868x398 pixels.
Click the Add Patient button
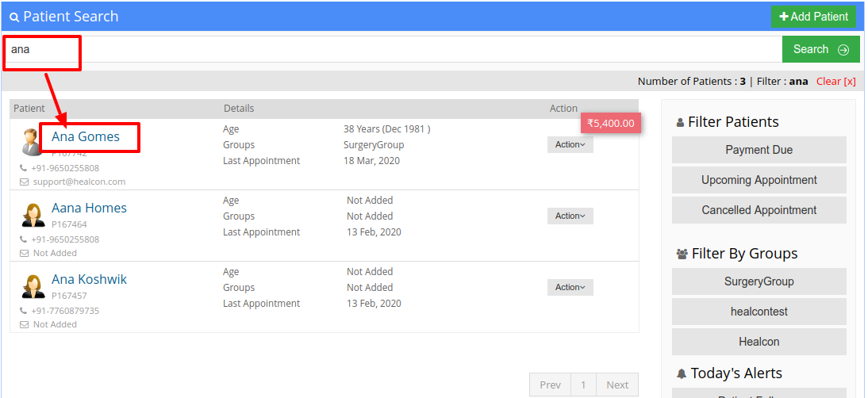813,17
